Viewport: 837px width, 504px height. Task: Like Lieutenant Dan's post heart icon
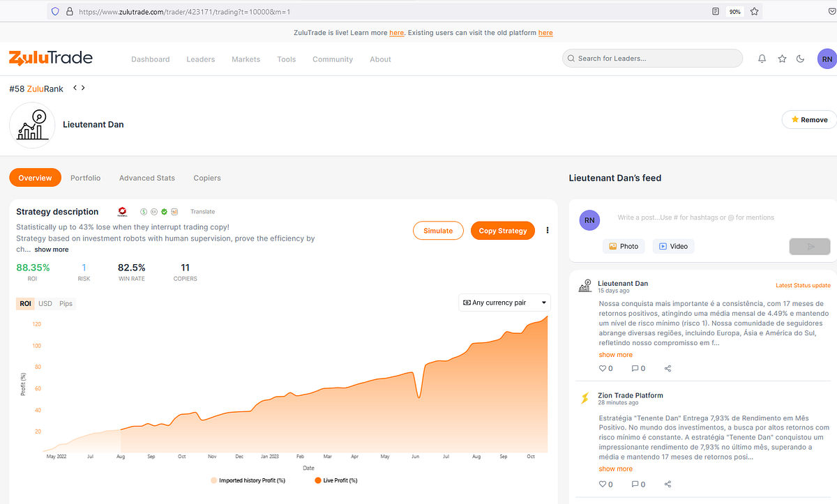[603, 368]
